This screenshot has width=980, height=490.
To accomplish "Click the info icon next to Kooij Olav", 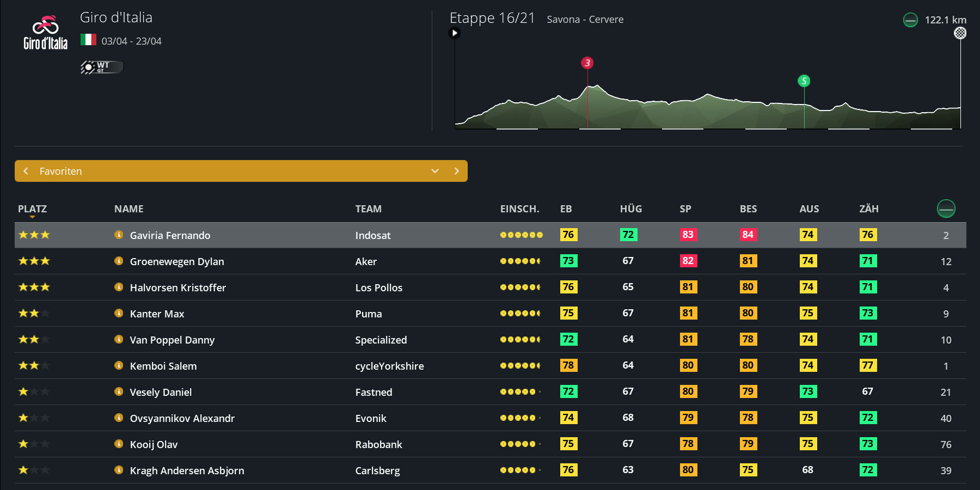I will [x=119, y=444].
